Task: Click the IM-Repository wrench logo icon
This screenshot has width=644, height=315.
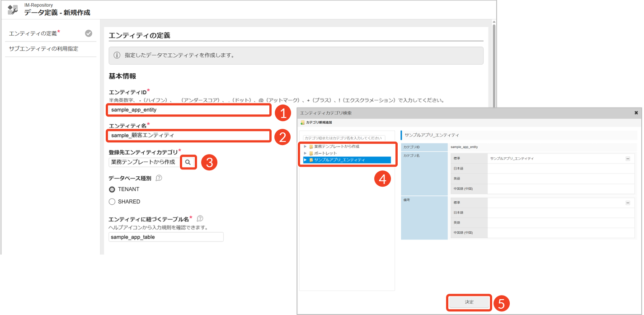Action: click(13, 9)
